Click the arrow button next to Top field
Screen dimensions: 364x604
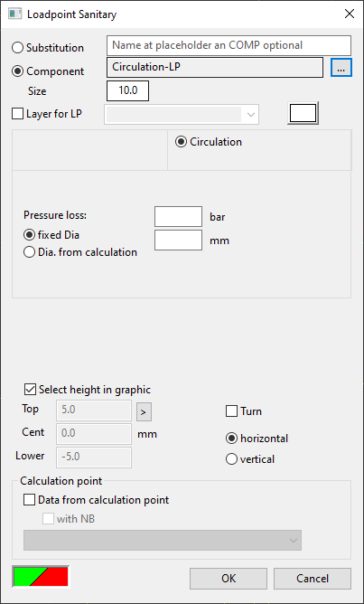coord(144,411)
